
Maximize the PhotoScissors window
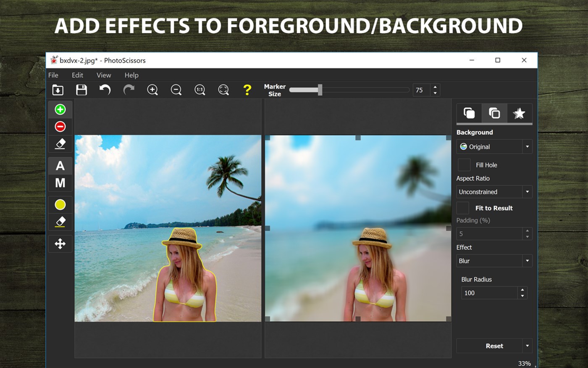pyautogui.click(x=498, y=60)
